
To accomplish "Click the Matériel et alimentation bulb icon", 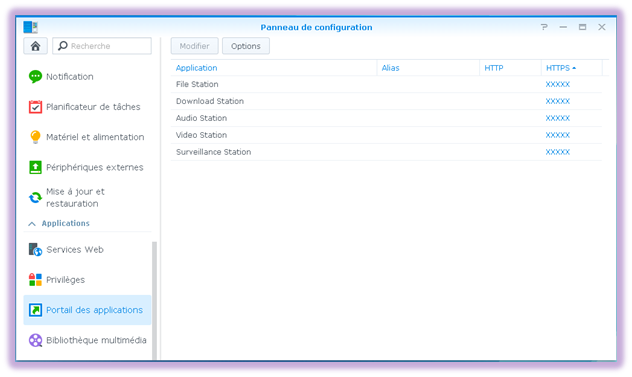I will [x=35, y=137].
